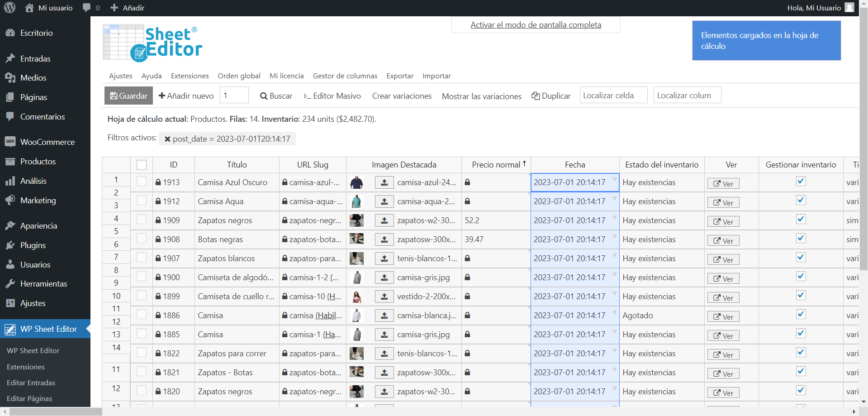Viewport: 868px width, 416px height.
Task: Remove the post_date active filter
Action: pyautogui.click(x=167, y=139)
